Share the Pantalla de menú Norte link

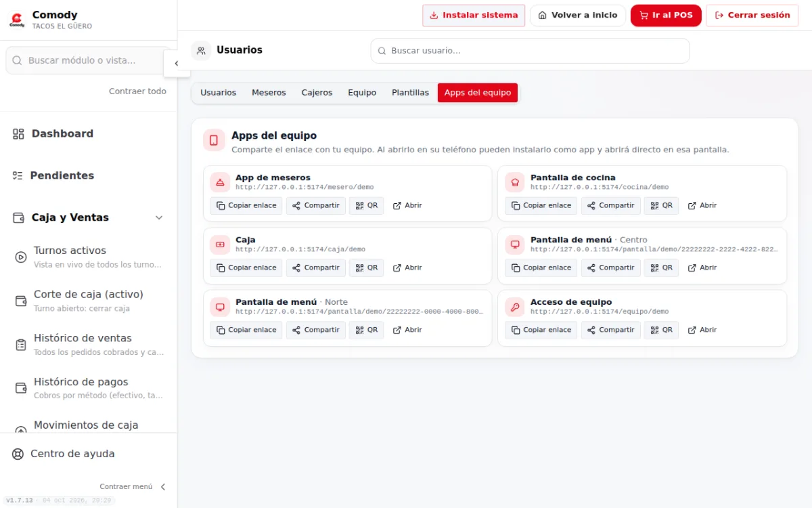tap(316, 331)
